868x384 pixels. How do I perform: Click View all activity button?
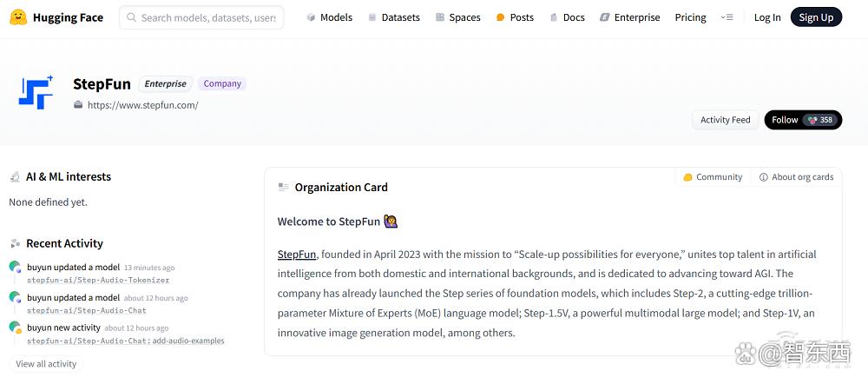46,364
